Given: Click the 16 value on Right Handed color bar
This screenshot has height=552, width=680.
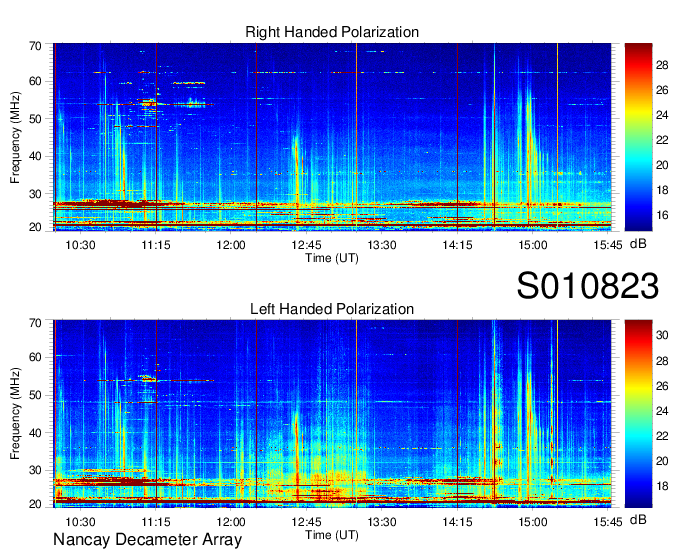Looking at the screenshot, I should tap(662, 215).
